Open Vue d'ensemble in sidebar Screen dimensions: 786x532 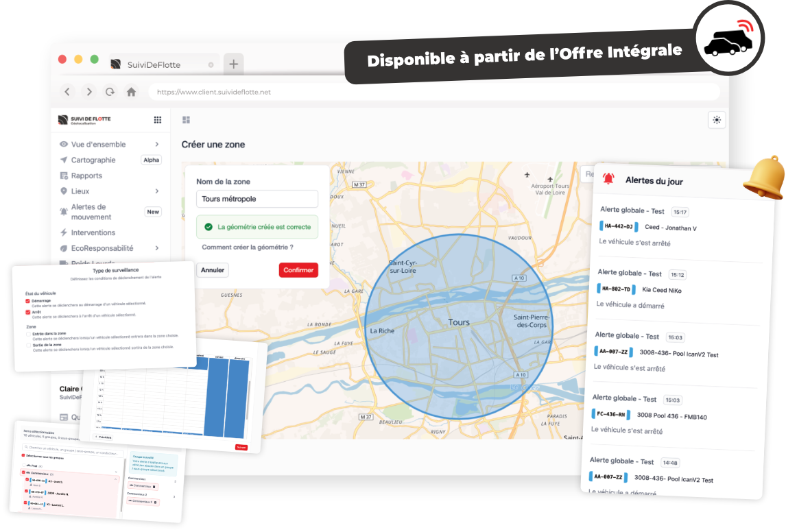98,144
